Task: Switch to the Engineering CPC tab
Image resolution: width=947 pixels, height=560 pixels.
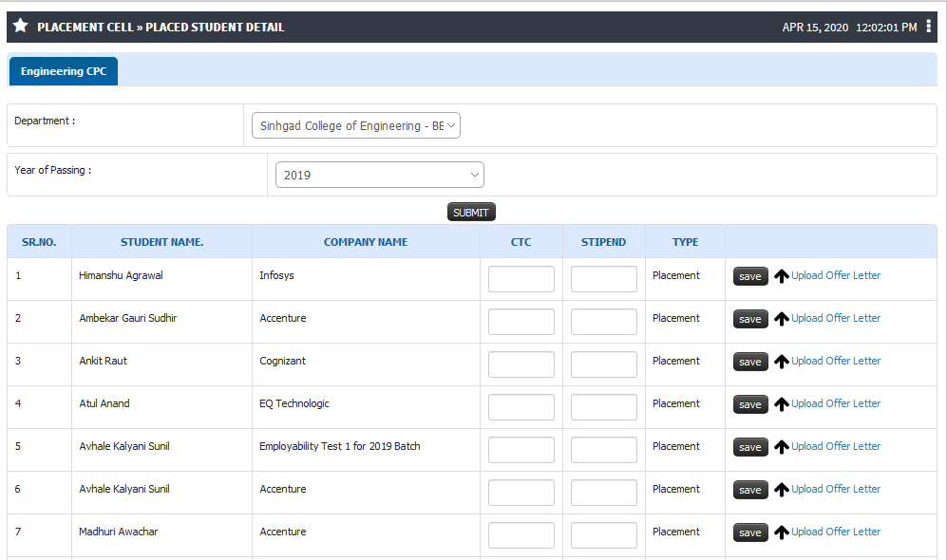Action: click(x=64, y=71)
